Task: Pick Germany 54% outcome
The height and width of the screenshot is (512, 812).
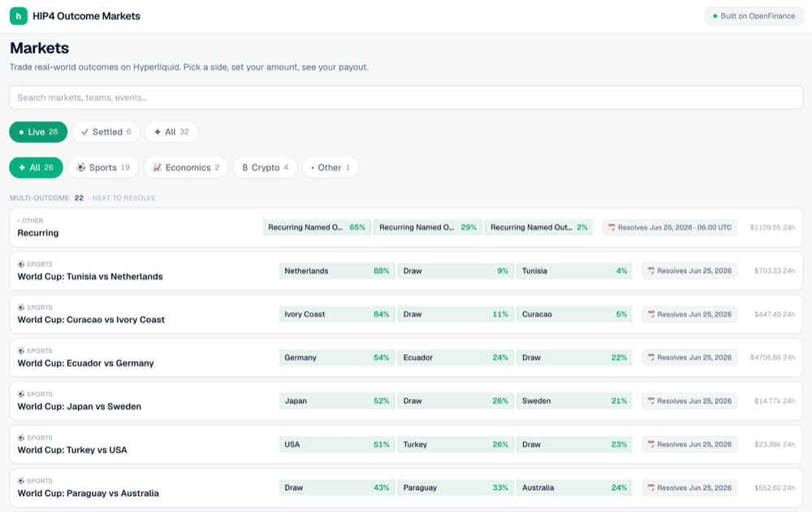Action: pyautogui.click(x=337, y=358)
